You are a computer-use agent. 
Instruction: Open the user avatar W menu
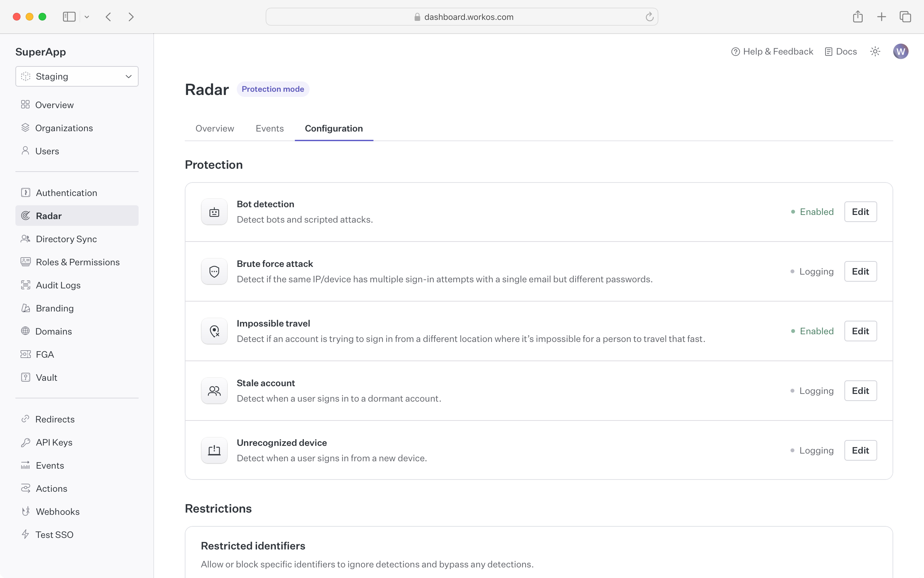(x=900, y=52)
